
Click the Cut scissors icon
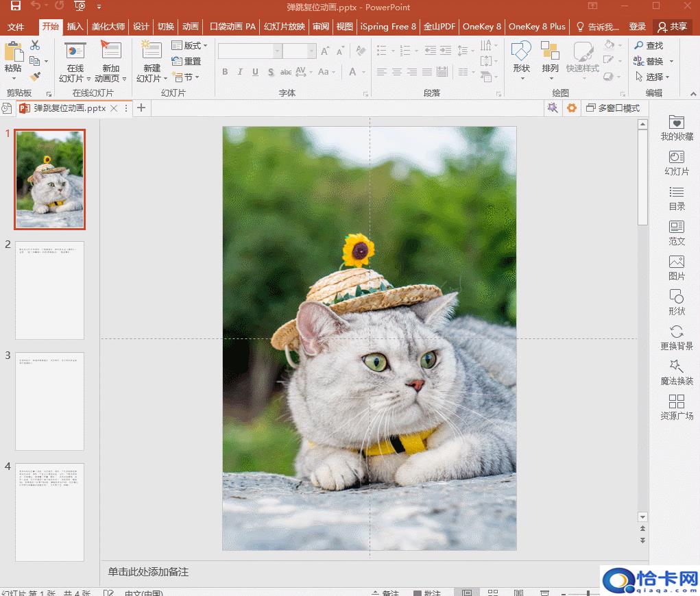tap(35, 45)
